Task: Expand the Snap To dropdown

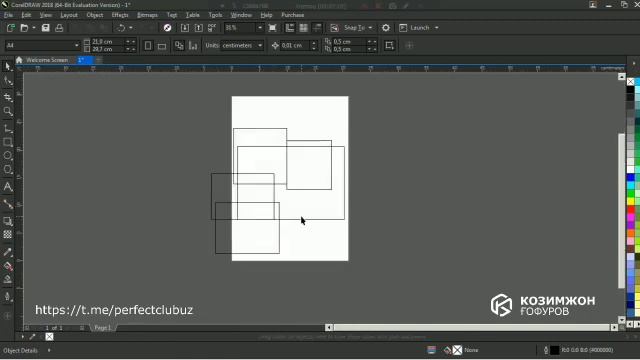Action: [370, 28]
